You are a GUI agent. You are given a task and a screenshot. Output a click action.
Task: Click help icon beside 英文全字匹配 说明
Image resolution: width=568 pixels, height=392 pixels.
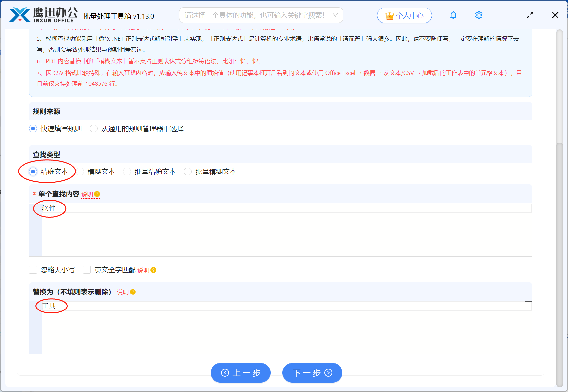pyautogui.click(x=154, y=270)
